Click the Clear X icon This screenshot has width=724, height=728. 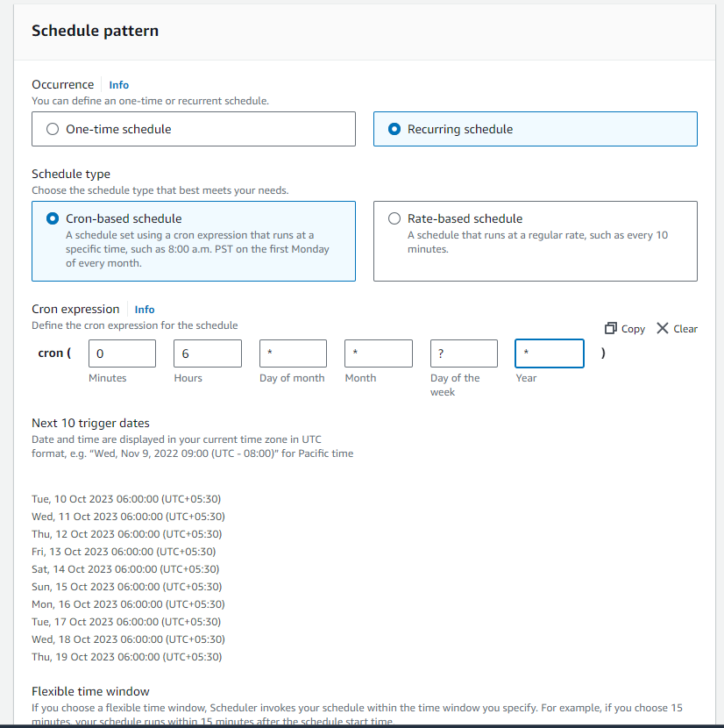click(663, 328)
